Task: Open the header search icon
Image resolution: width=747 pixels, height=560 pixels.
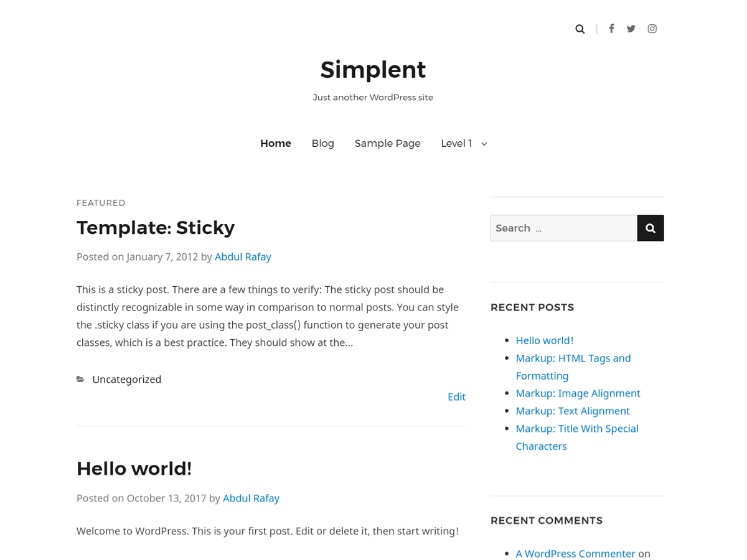Action: pos(580,29)
